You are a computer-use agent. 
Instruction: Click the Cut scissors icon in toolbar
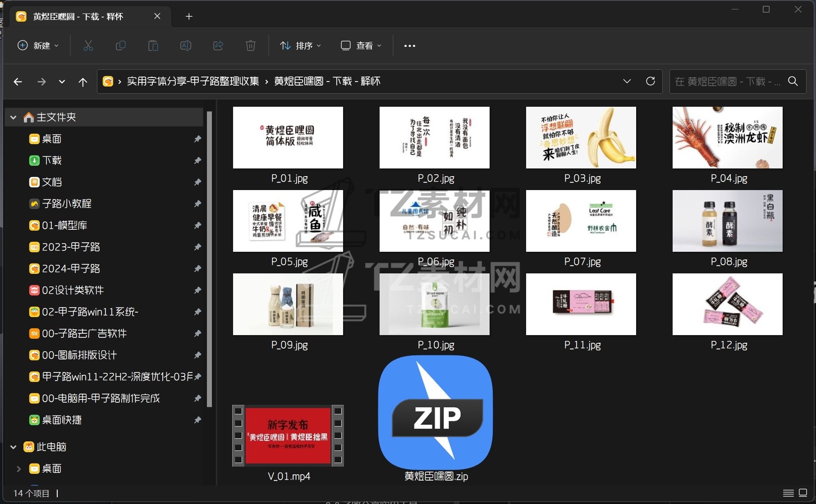[88, 45]
